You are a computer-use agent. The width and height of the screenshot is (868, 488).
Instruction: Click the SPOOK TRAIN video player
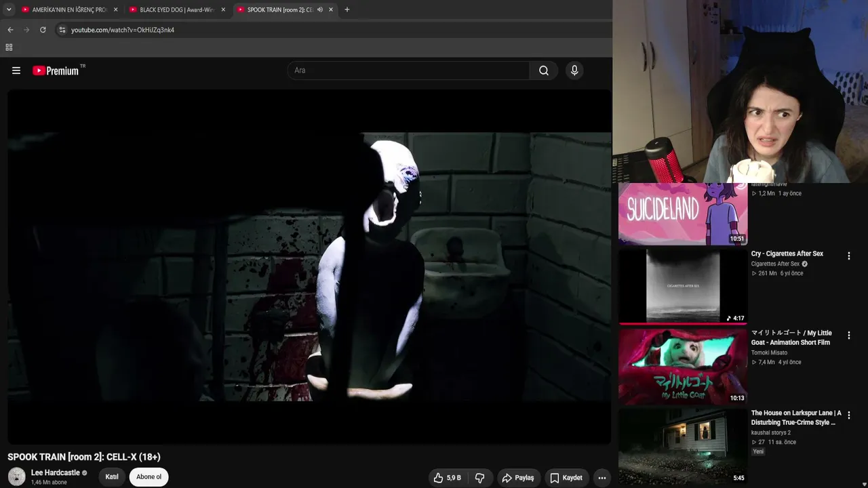point(309,267)
